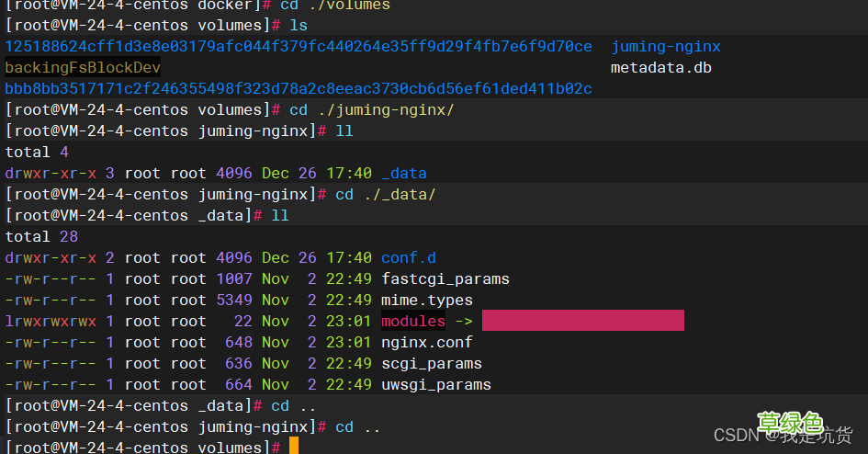Select the nginx.conf file name
The image size is (868, 454).
(427, 343)
